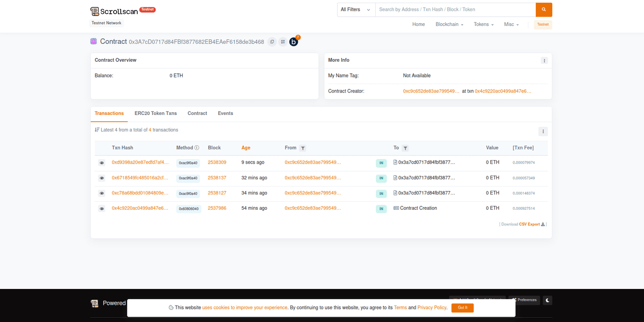
Task: Go to the Home page
Action: point(419,24)
